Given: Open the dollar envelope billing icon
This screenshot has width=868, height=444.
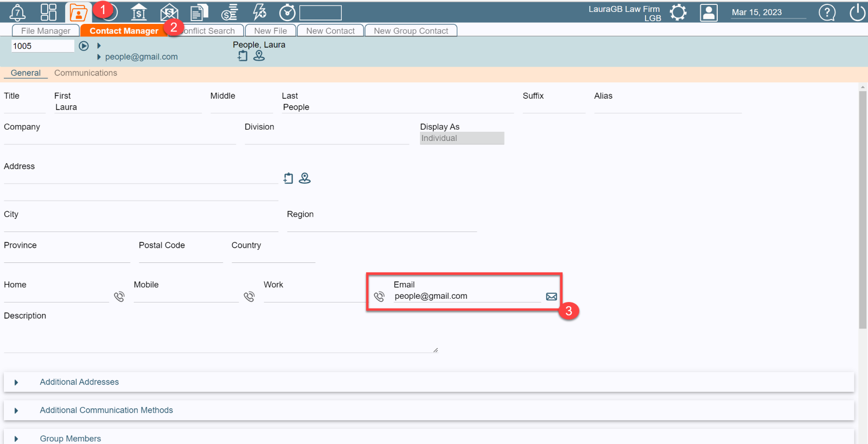Looking at the screenshot, I should click(x=169, y=12).
